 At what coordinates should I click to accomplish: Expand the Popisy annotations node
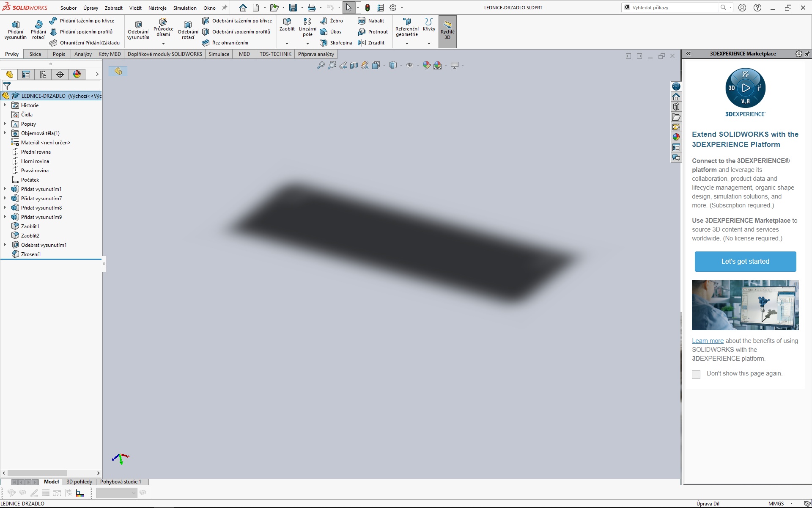click(x=5, y=124)
